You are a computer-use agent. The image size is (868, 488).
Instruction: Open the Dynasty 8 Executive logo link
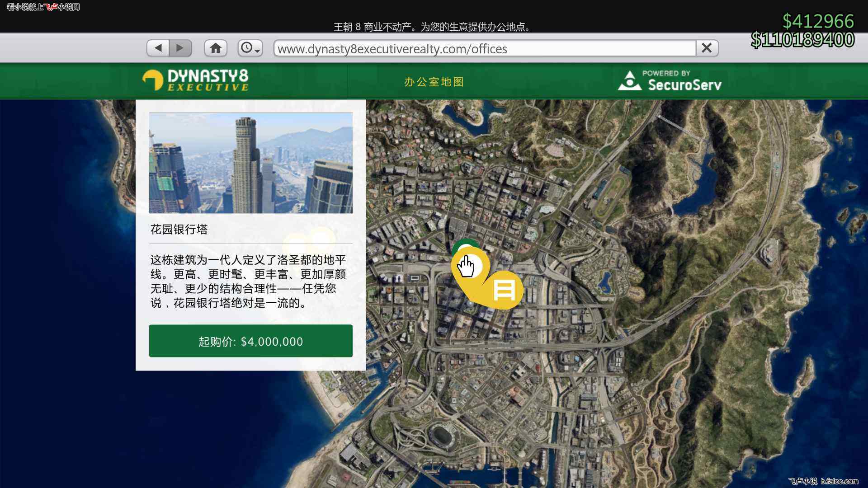195,80
